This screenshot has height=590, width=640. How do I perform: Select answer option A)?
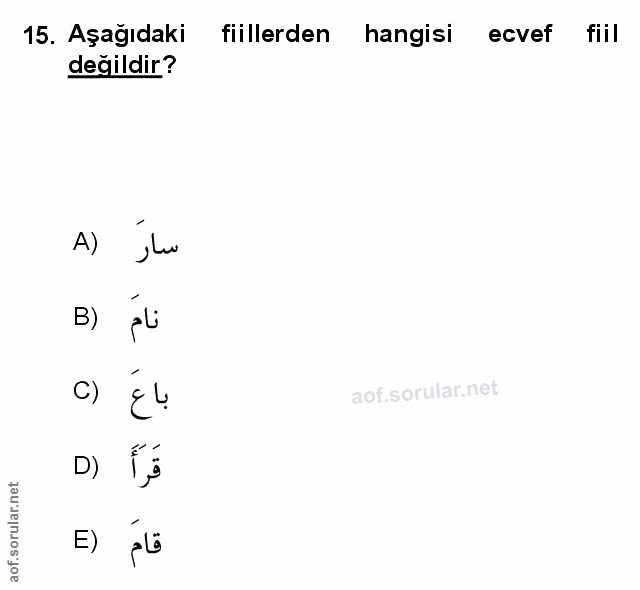pos(86,242)
